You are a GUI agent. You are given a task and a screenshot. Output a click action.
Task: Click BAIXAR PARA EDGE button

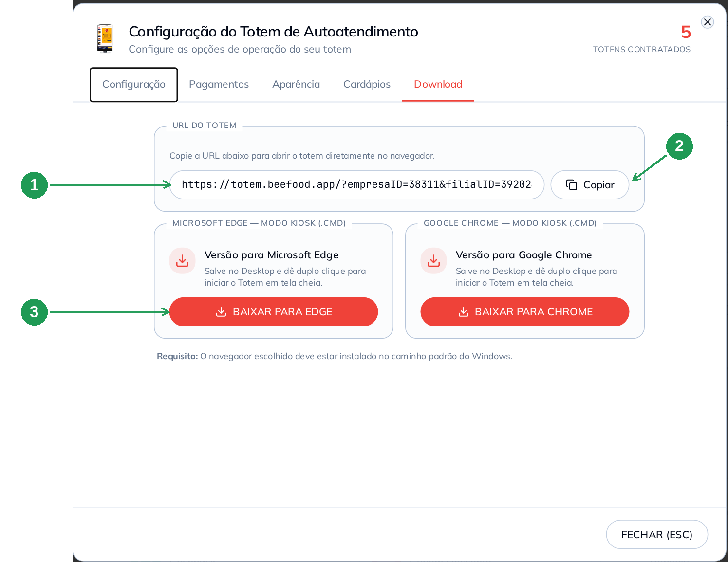pyautogui.click(x=274, y=312)
